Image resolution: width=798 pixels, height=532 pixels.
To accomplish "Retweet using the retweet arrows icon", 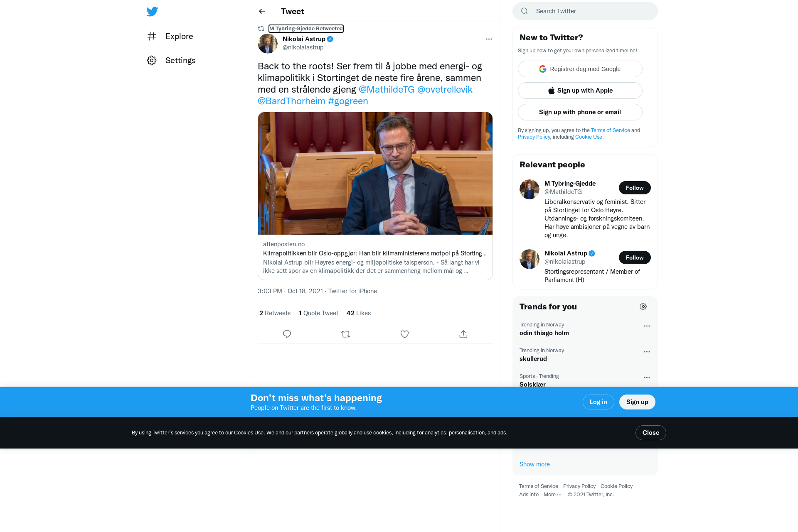I will pos(346,334).
